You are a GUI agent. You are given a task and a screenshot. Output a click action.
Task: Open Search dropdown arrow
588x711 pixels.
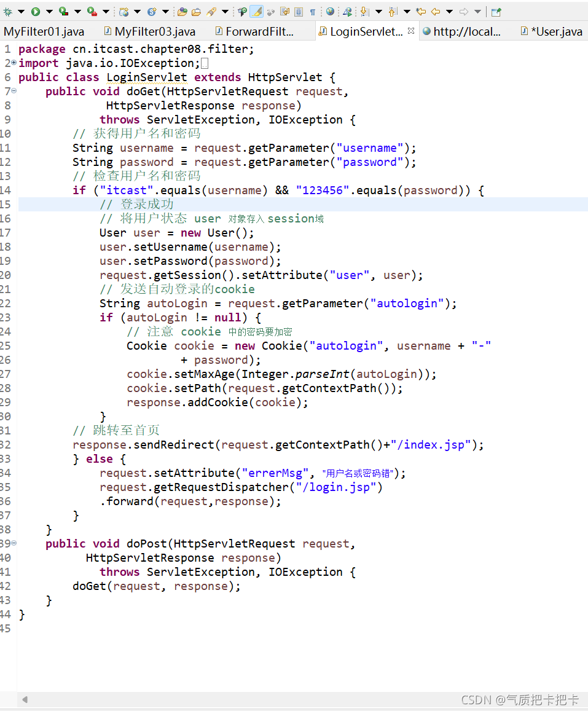pos(224,11)
